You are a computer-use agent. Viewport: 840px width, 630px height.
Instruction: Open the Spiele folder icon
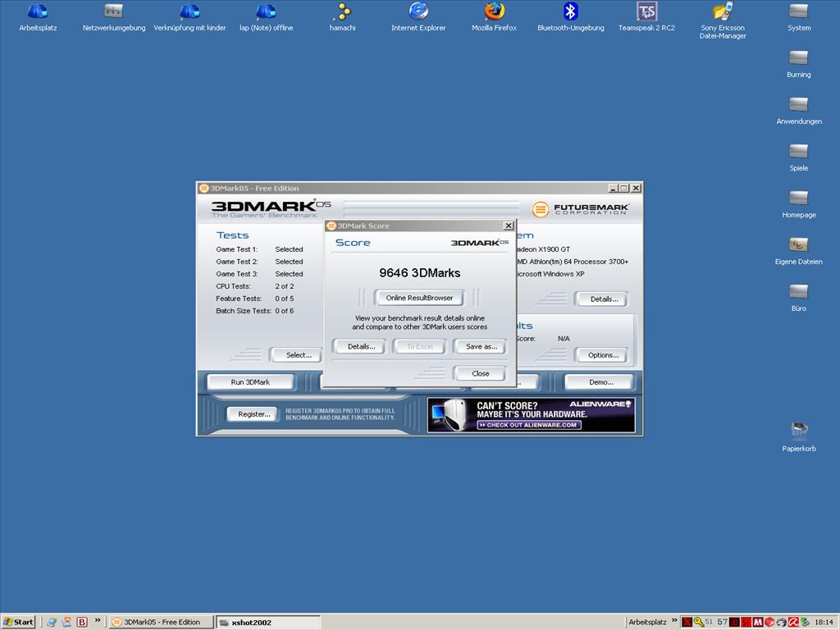point(799,157)
